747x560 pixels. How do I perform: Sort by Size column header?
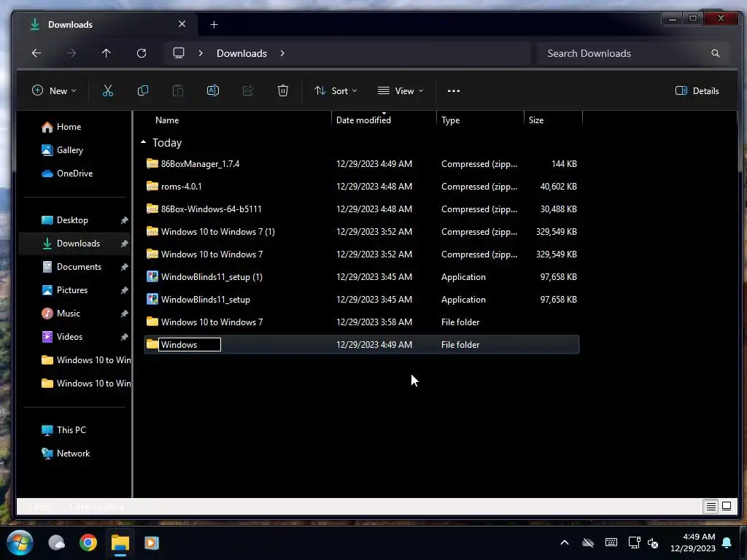coord(536,120)
